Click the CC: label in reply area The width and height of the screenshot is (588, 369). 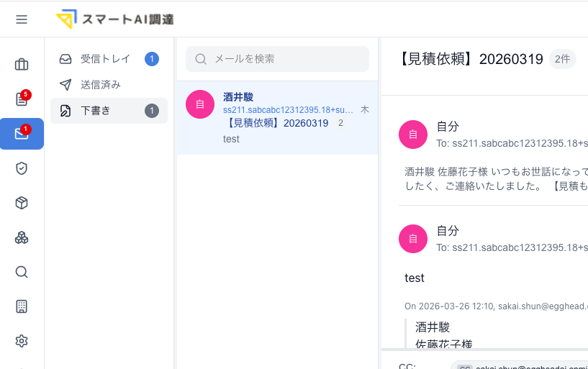click(407, 366)
